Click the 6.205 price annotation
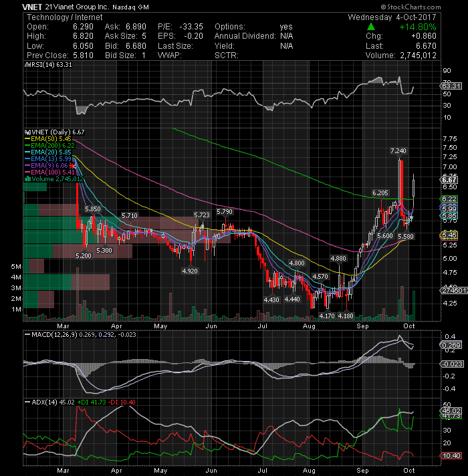Screen dimensions: 468x476 [380, 193]
